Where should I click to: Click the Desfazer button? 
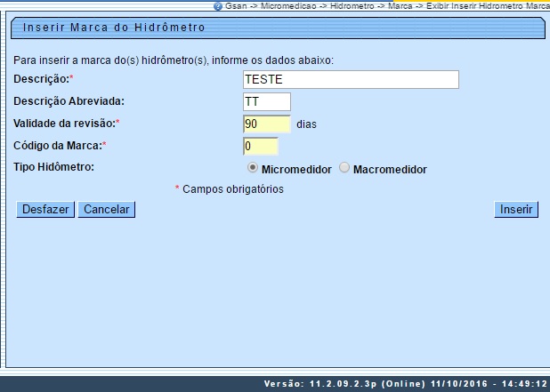click(x=45, y=210)
